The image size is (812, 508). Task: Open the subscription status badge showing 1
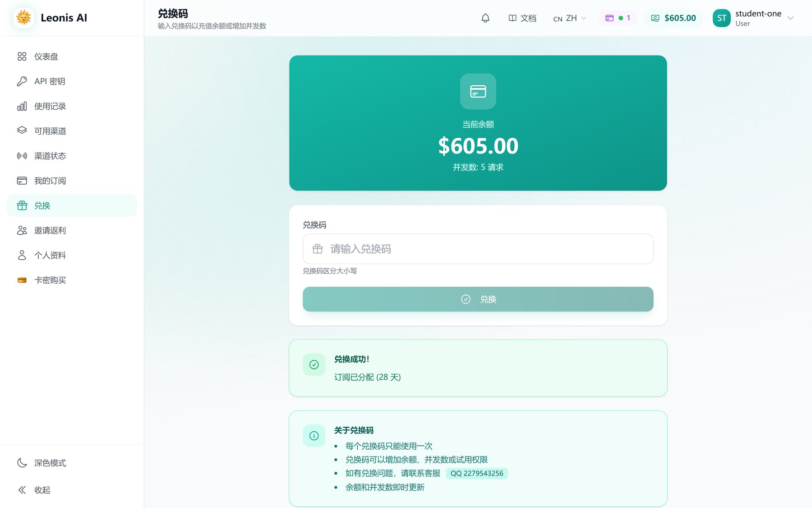tap(618, 18)
